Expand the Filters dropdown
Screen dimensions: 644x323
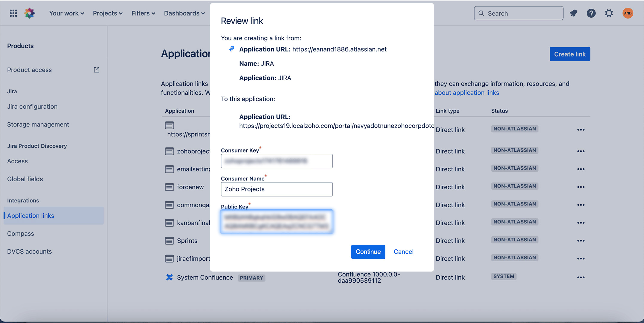143,13
